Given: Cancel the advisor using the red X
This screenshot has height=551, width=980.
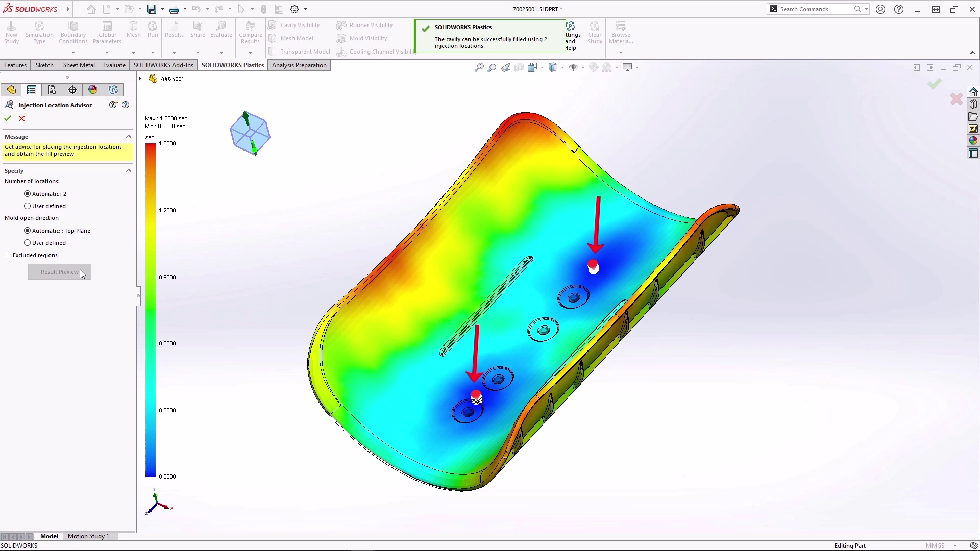Looking at the screenshot, I should point(21,118).
